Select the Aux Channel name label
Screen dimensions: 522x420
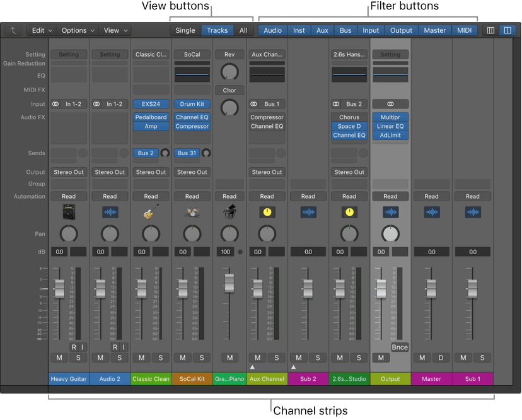click(267, 379)
